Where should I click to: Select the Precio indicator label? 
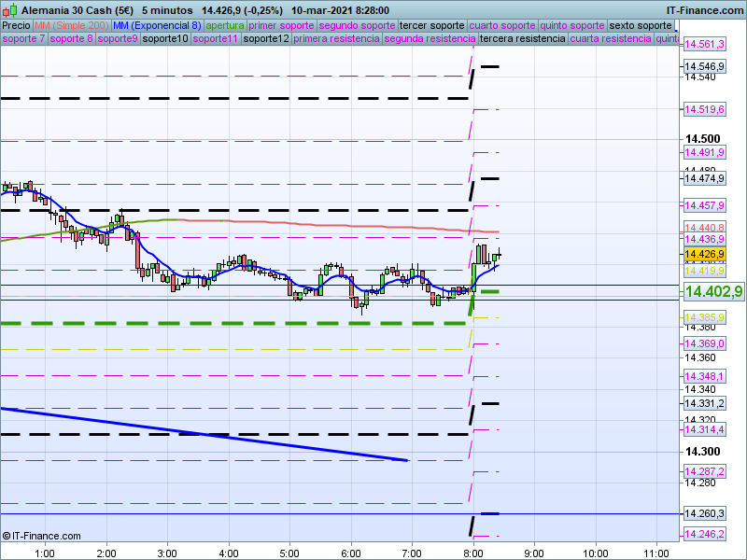click(x=16, y=25)
